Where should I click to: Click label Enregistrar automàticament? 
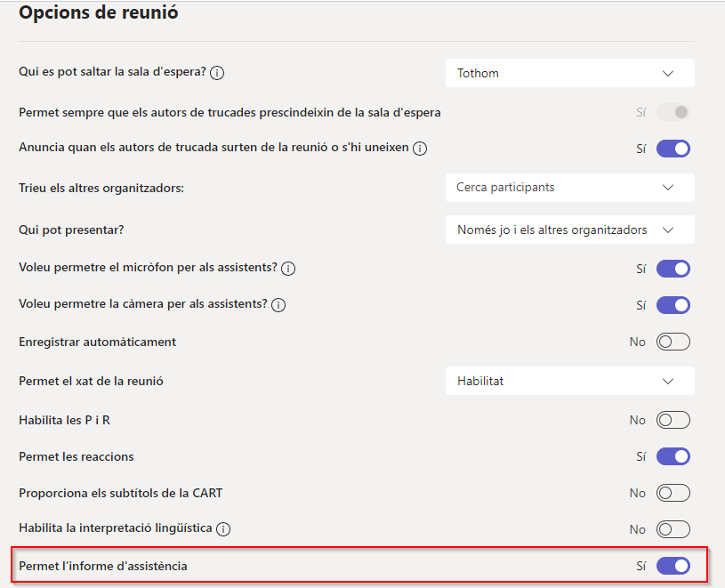click(x=97, y=342)
